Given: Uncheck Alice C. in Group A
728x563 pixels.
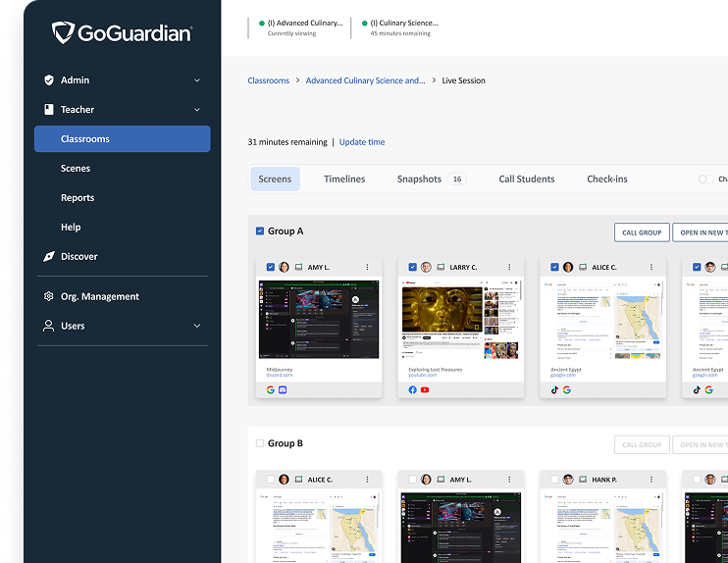Looking at the screenshot, I should (554, 267).
